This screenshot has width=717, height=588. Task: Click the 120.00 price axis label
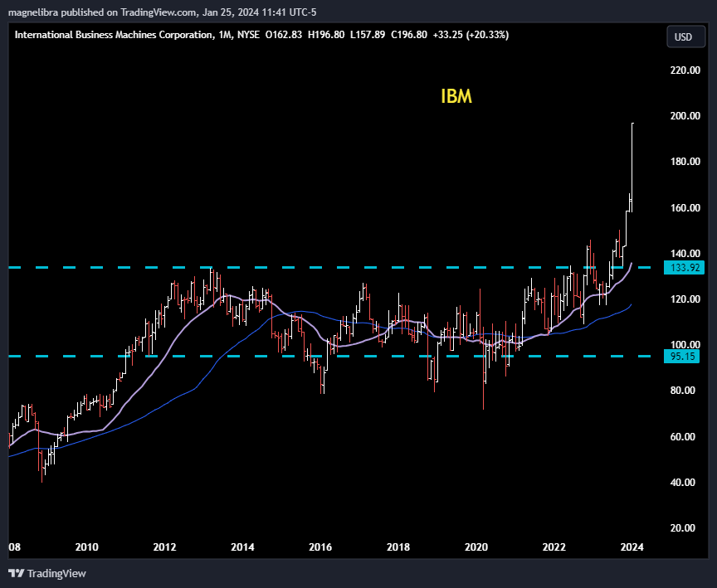coord(685,299)
